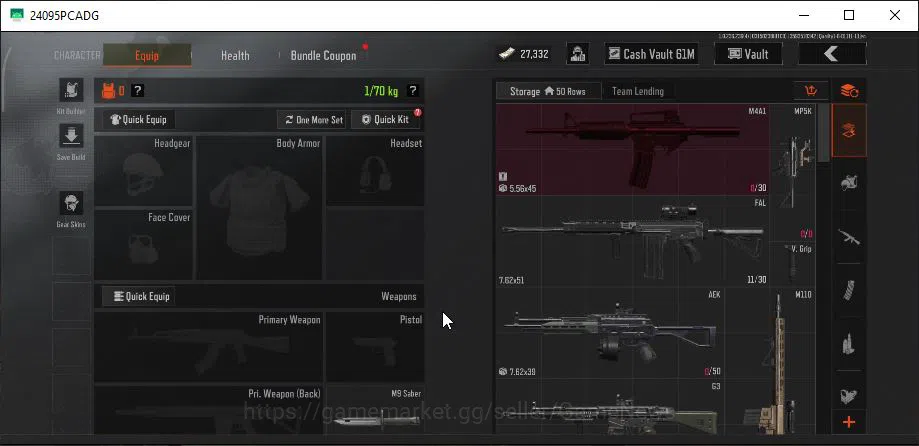Select the magazine filter icon

pyautogui.click(x=849, y=290)
